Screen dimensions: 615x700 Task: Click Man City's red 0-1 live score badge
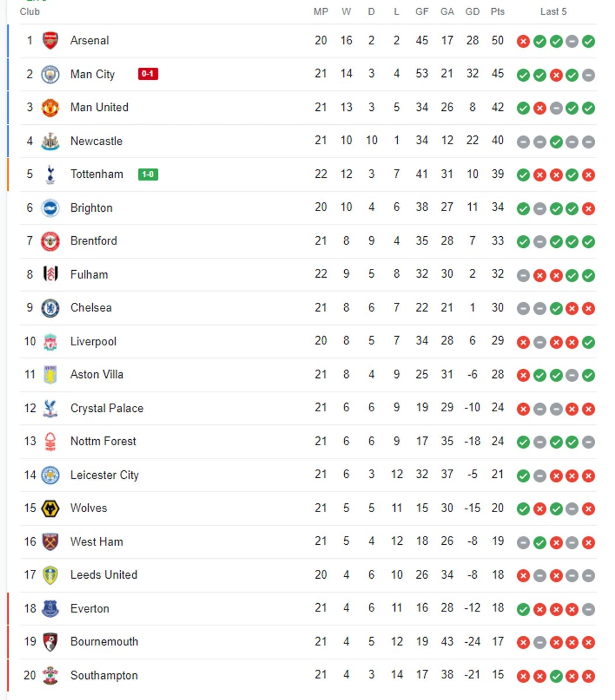148,74
